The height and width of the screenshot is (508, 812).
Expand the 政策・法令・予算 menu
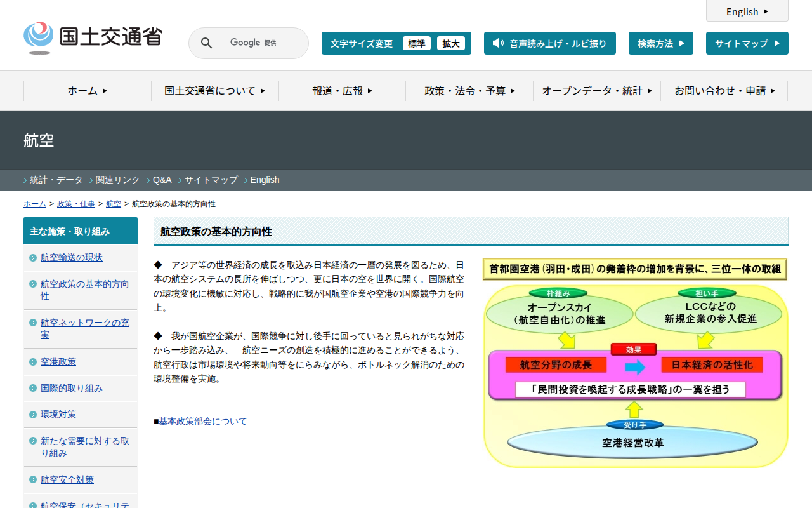point(470,91)
